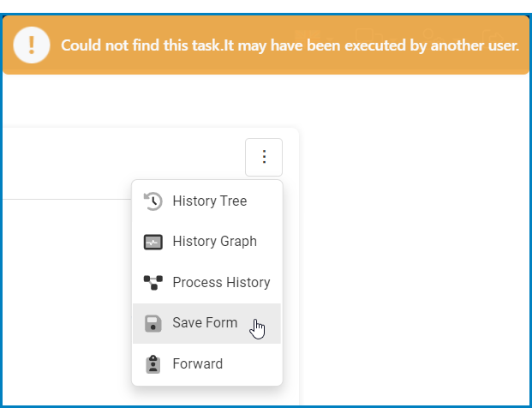Click the Process History flow icon
The height and width of the screenshot is (408, 532).
tap(153, 283)
